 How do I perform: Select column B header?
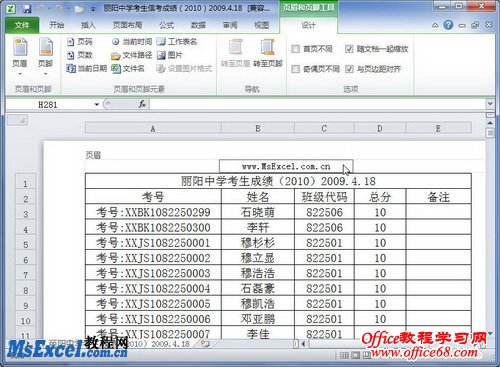258,128
